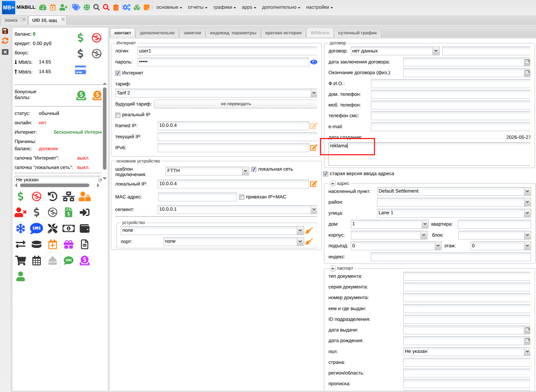Switch to the краткая история tab
The image size is (536, 392).
283,33
